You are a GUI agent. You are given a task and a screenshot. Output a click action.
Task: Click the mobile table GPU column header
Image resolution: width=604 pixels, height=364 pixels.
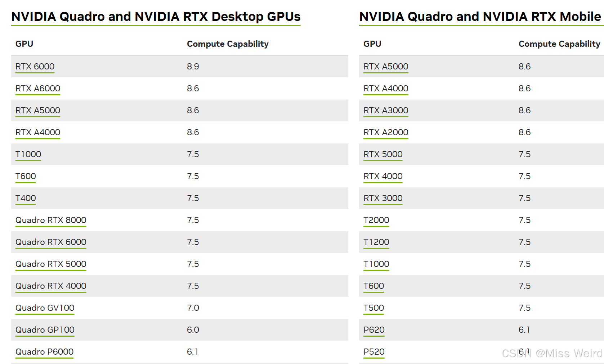click(x=372, y=44)
